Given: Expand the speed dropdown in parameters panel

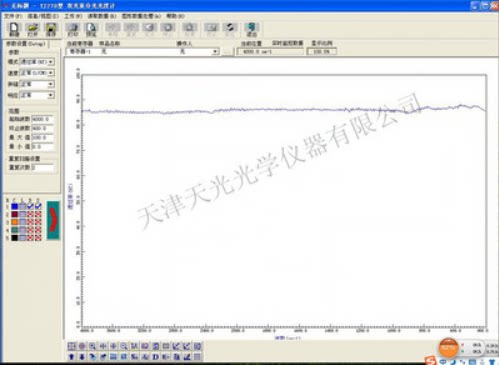Looking at the screenshot, I should pos(51,73).
